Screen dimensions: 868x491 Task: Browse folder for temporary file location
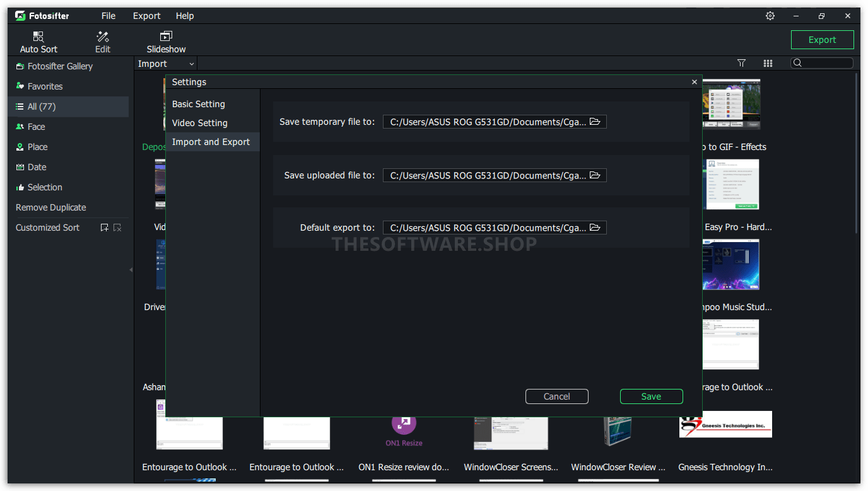(x=595, y=121)
